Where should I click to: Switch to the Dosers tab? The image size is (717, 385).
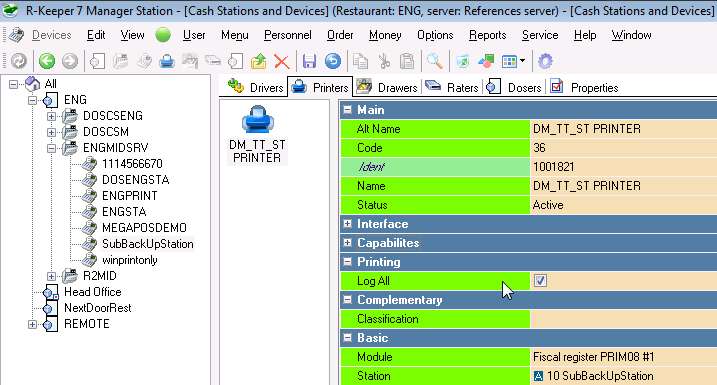(514, 87)
